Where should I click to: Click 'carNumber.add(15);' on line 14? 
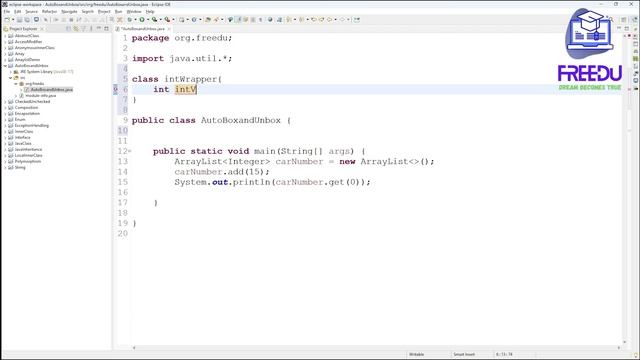222,172
